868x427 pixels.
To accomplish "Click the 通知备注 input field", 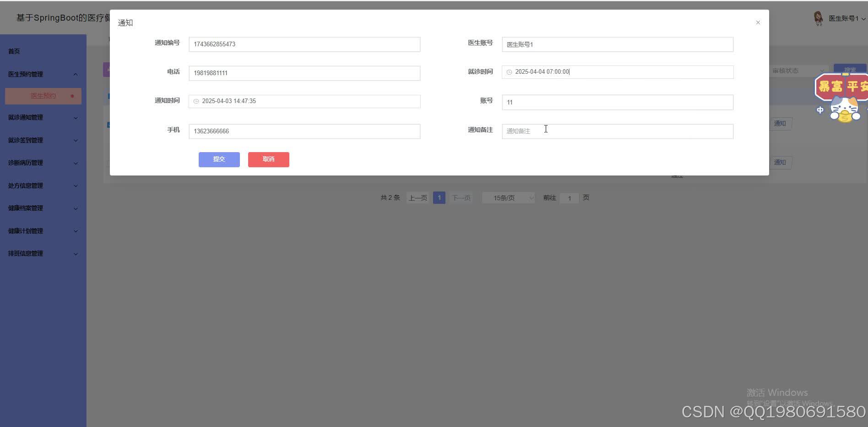I will 617,131.
